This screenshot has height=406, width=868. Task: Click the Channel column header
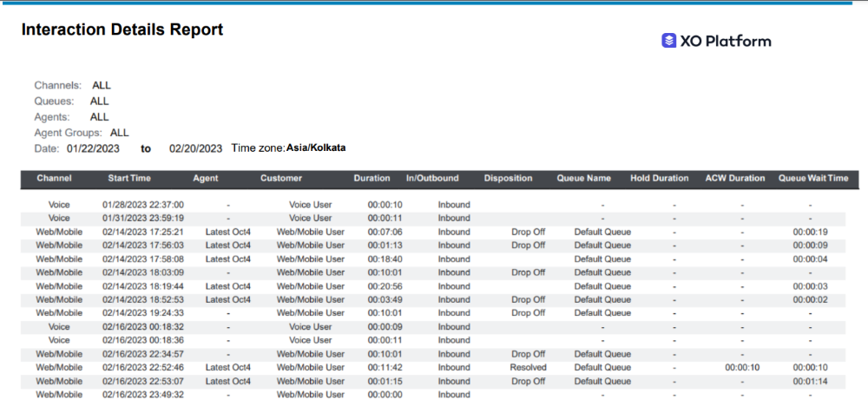coord(54,179)
